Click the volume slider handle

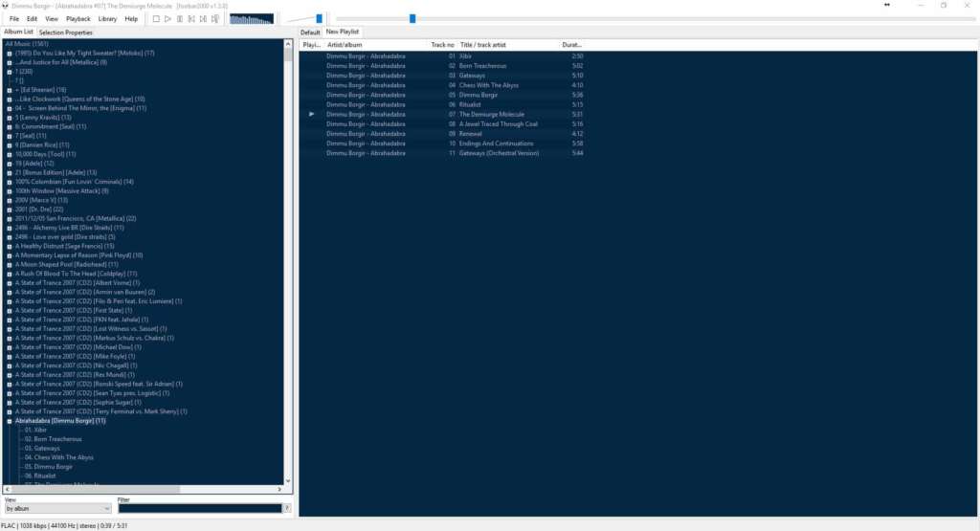pyautogui.click(x=319, y=19)
